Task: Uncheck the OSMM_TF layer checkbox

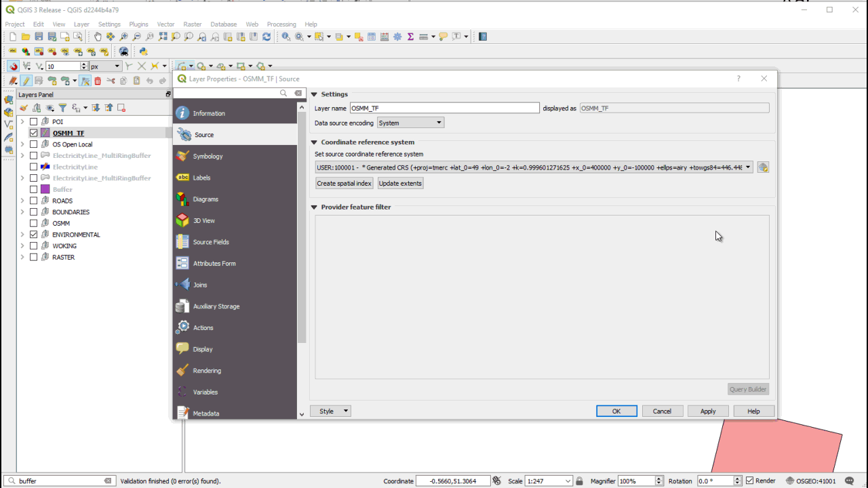Action: click(x=33, y=133)
